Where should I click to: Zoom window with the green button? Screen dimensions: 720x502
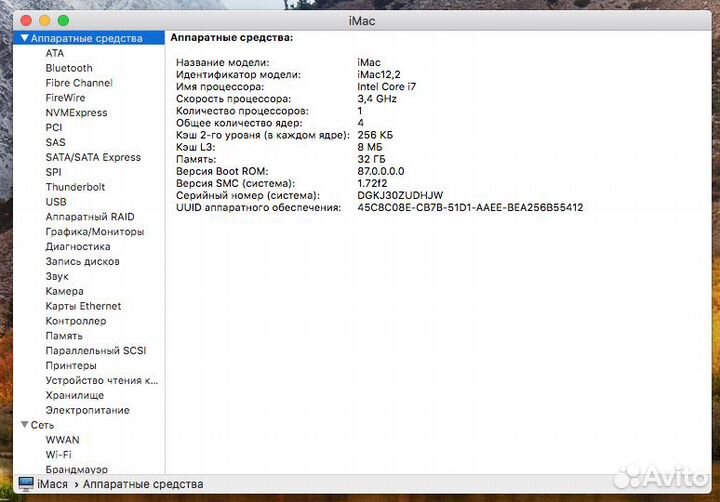[x=63, y=21]
